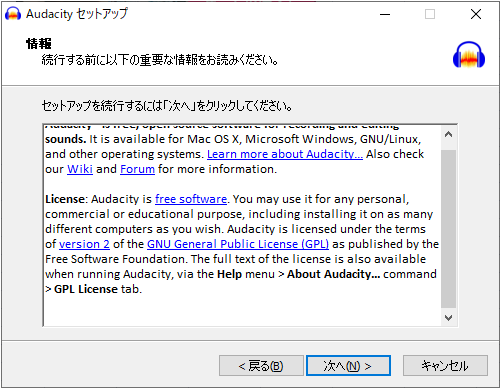Open the GNU General Public License (GPL) link
501x389 pixels.
pos(238,244)
